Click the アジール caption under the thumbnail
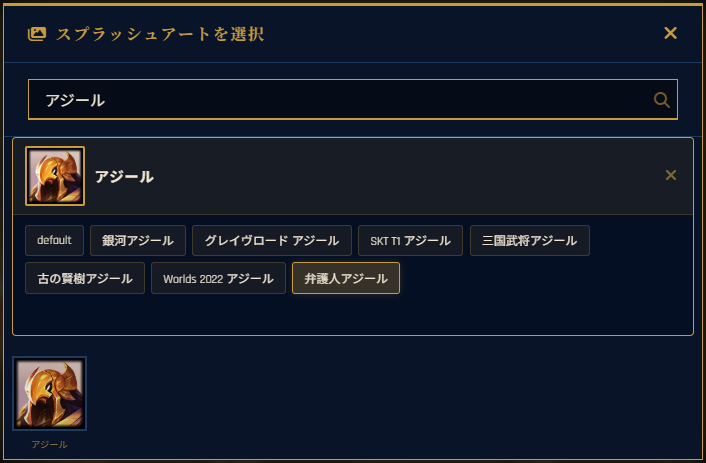Viewport: 706px width, 463px height. [50, 444]
